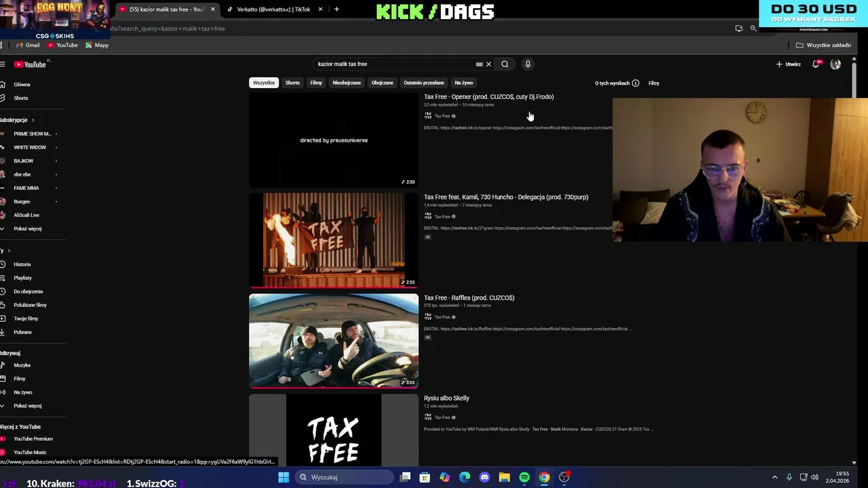
Task: Open File Explorer from the taskbar
Action: pos(505,477)
